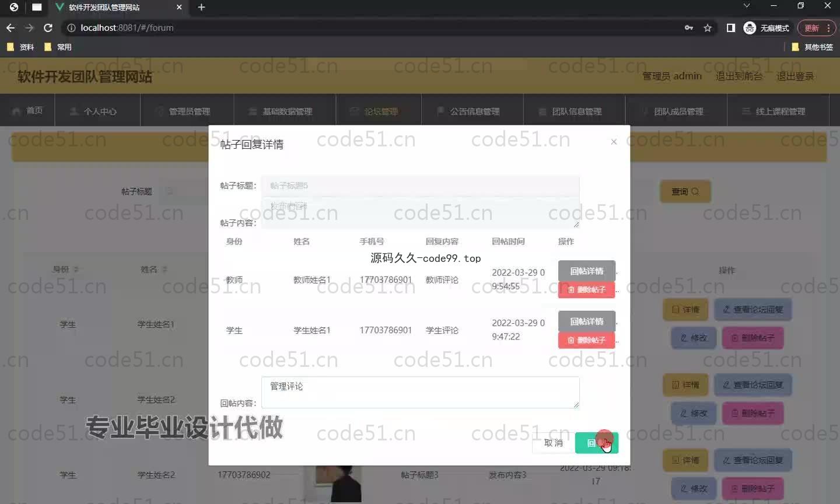The width and height of the screenshot is (840, 504).
Task: Click 回帖详情 for 学生姓名1 reply
Action: [587, 321]
